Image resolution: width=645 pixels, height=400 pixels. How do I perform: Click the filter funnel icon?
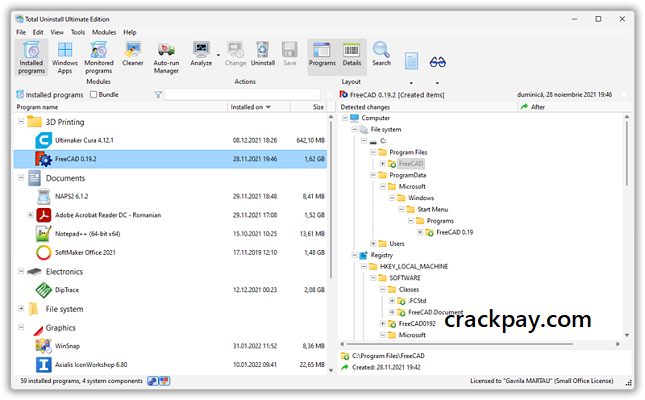pyautogui.click(x=158, y=95)
